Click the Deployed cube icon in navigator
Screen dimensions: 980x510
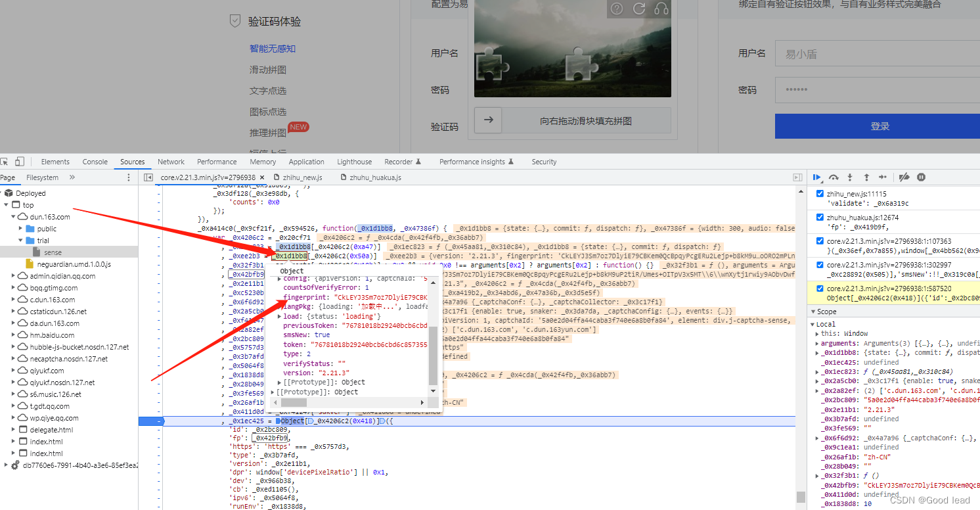(x=9, y=193)
